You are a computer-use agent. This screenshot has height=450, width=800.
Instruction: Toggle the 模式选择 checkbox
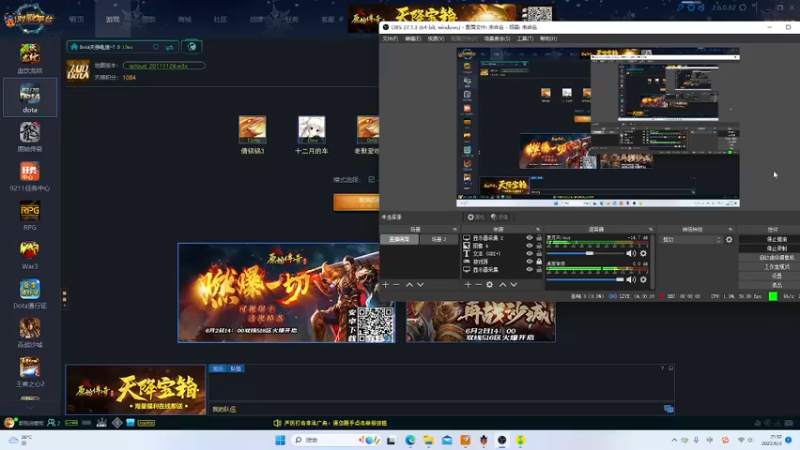click(371, 180)
